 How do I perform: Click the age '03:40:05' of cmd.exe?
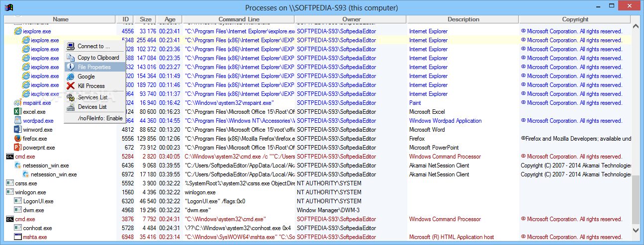170,157
